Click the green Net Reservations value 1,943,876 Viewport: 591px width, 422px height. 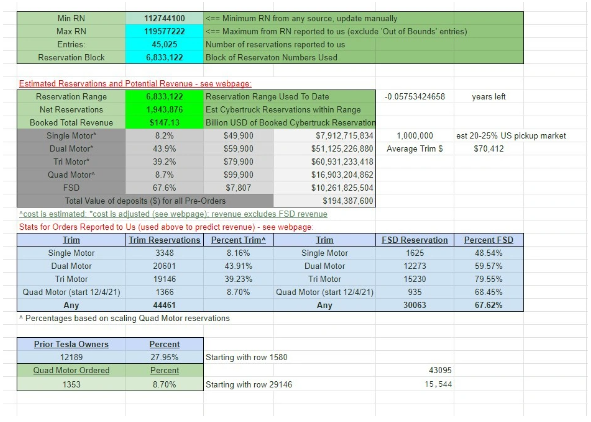164,110
